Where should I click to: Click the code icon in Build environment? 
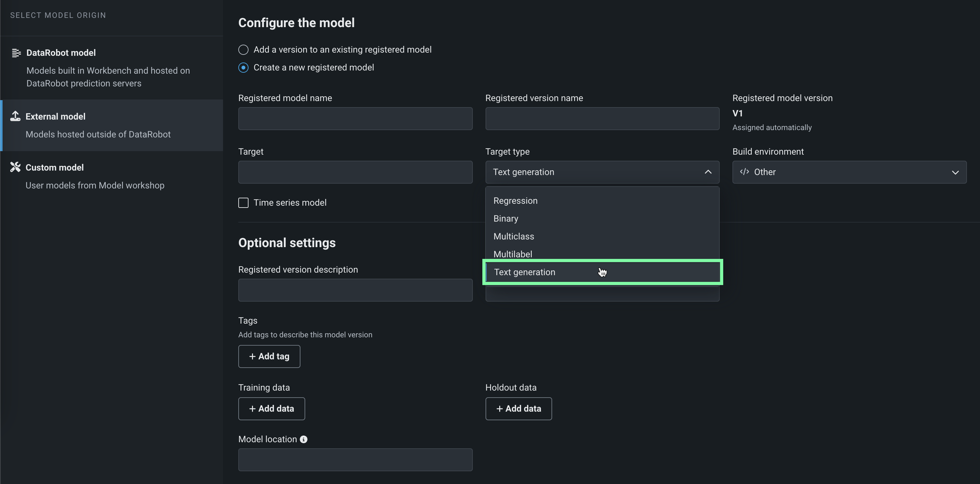point(744,172)
